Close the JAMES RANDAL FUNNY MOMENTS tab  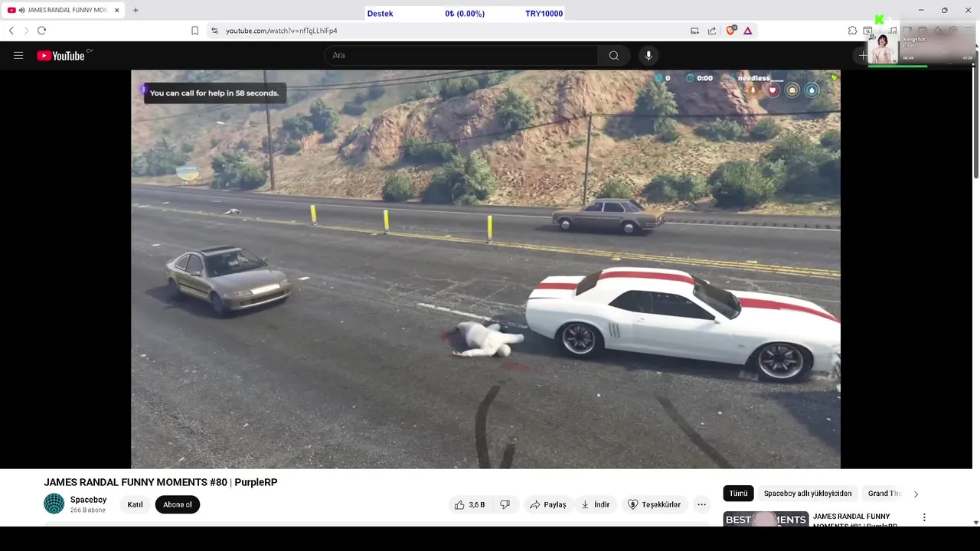[x=116, y=10]
